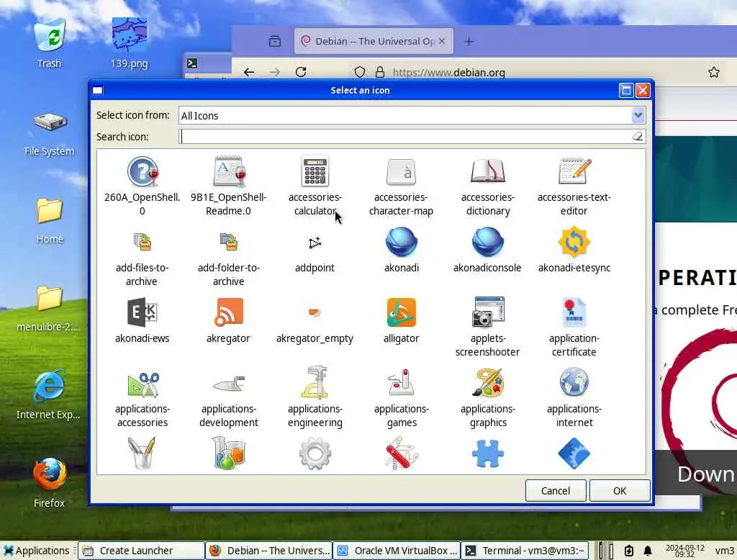Select the accessories-text-editor icon
The width and height of the screenshot is (737, 560).
click(x=574, y=171)
